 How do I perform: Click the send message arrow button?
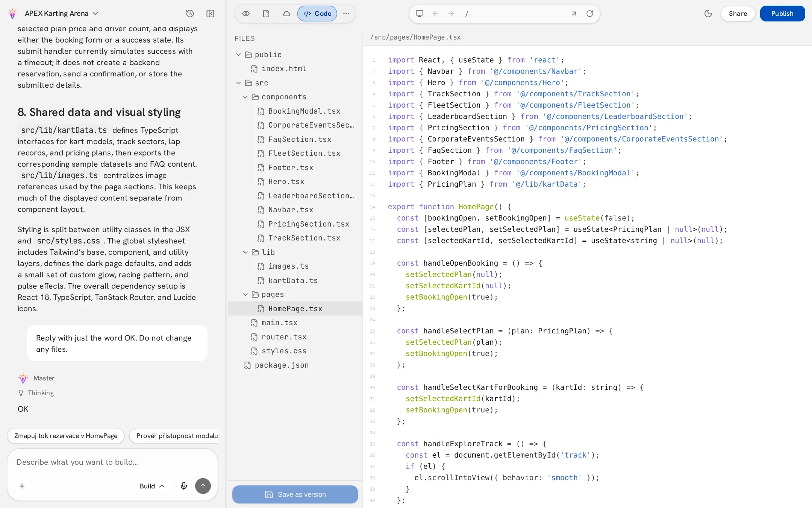coord(203,486)
